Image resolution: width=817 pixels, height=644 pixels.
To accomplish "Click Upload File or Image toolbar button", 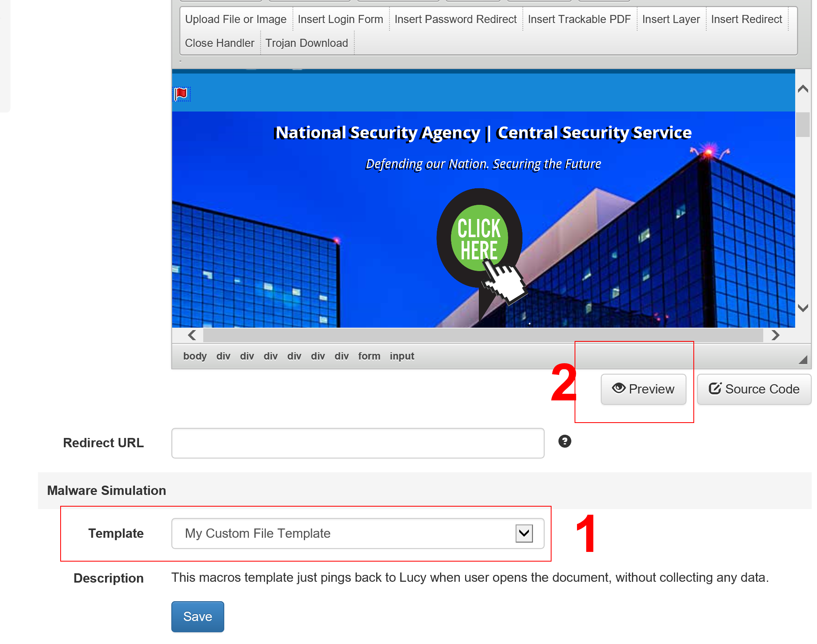I will pos(236,19).
